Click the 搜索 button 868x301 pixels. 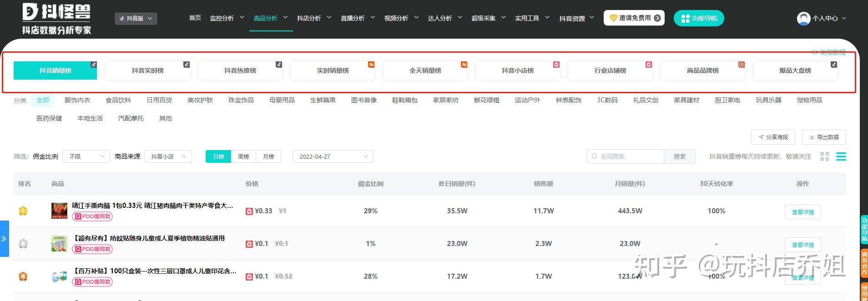tap(680, 156)
